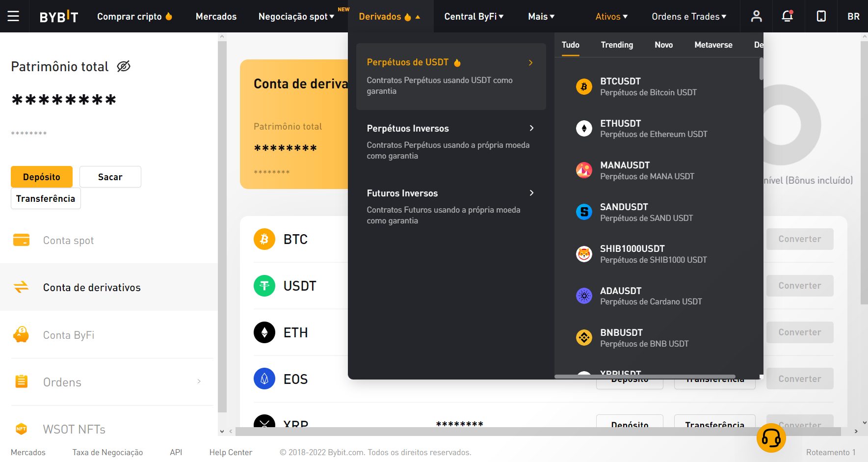Click the Conta de derivativos arrows icon
Screen dimensions: 868x462
21,287
